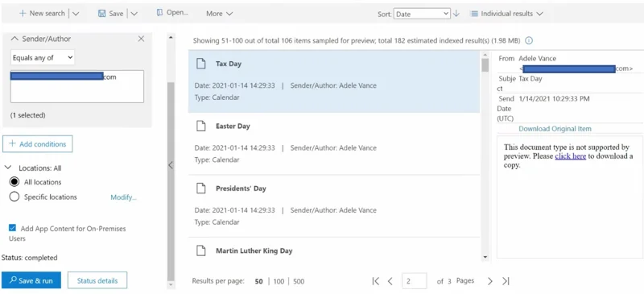644x294 pixels.
Task: Remove the Sender/Author condition with X
Action: coord(141,39)
